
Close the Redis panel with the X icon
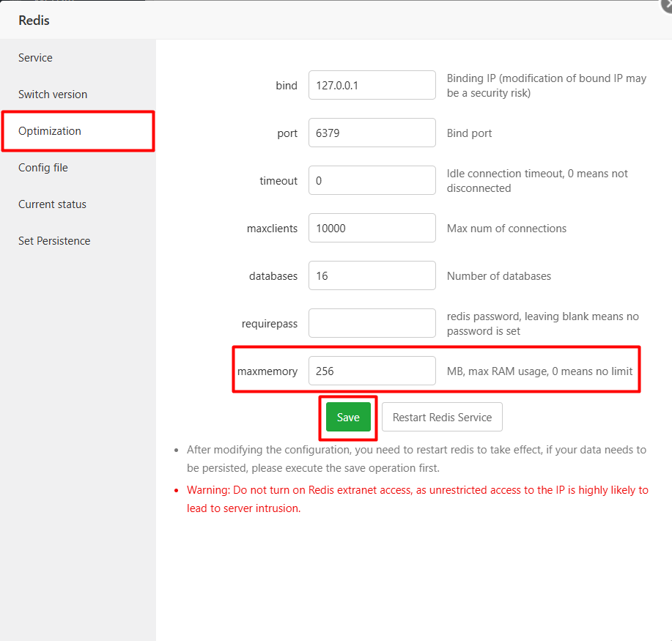tap(665, 5)
